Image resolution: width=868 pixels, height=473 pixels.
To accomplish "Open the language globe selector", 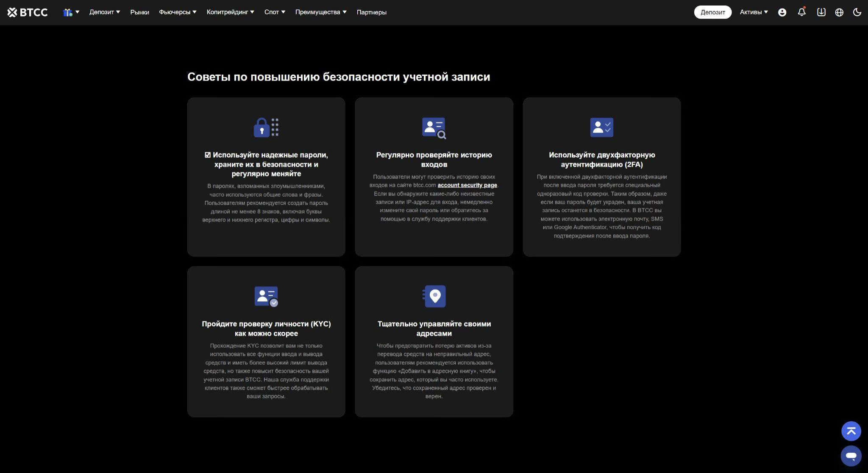I will coord(839,12).
